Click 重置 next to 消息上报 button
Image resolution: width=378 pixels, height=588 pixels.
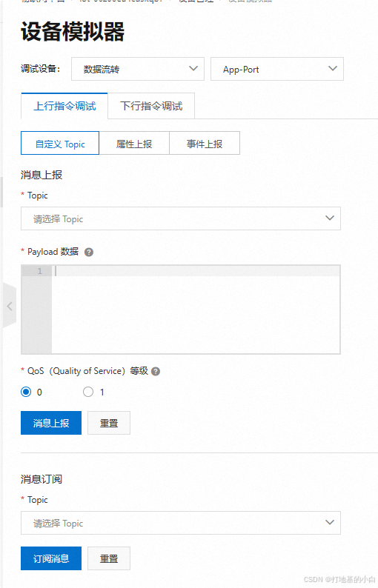tap(109, 423)
